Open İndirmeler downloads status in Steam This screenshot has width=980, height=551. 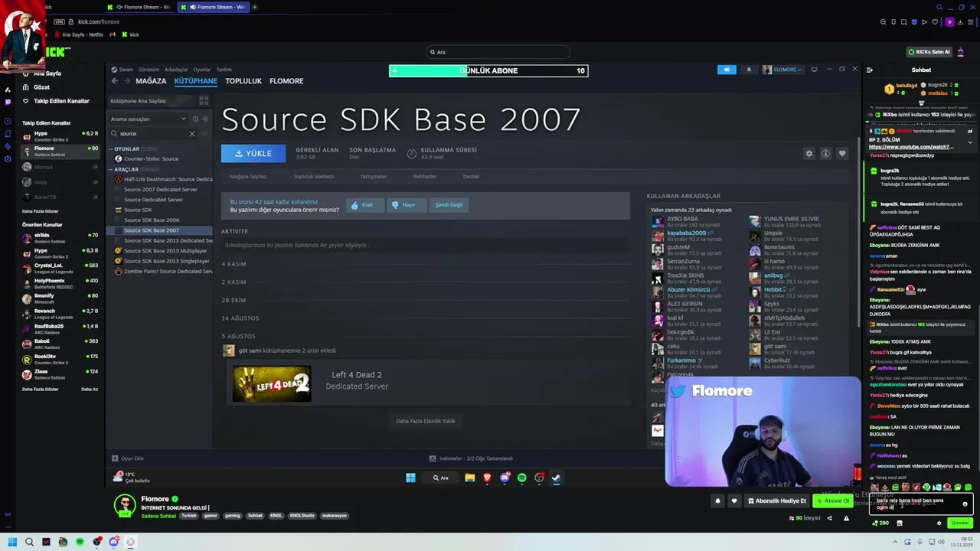click(x=471, y=458)
